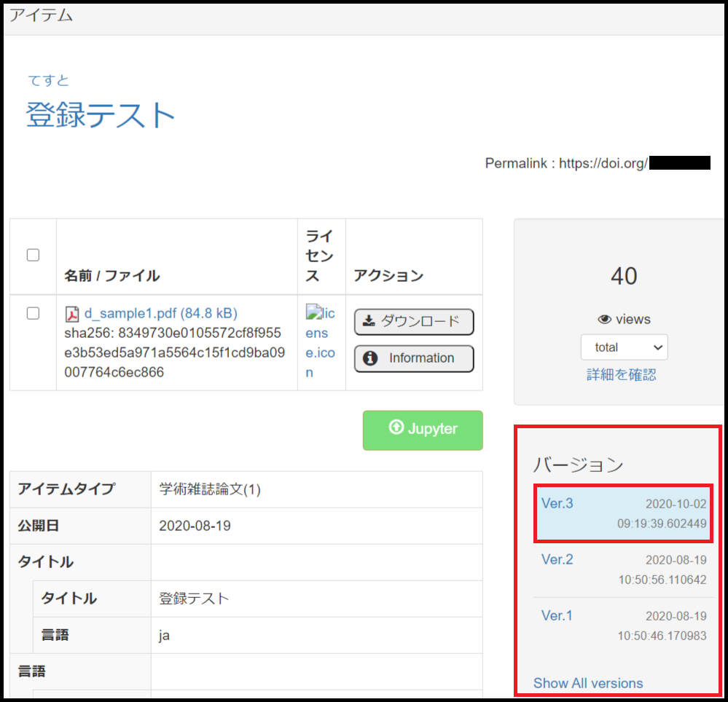Click the 登録テスト page title heading
Screen dimensions: 728x702
[101, 115]
